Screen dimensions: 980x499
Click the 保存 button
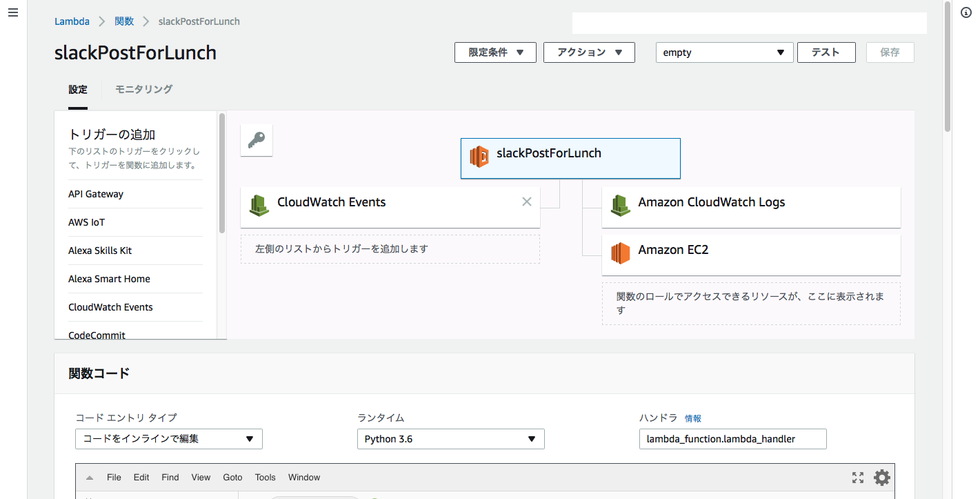[890, 52]
